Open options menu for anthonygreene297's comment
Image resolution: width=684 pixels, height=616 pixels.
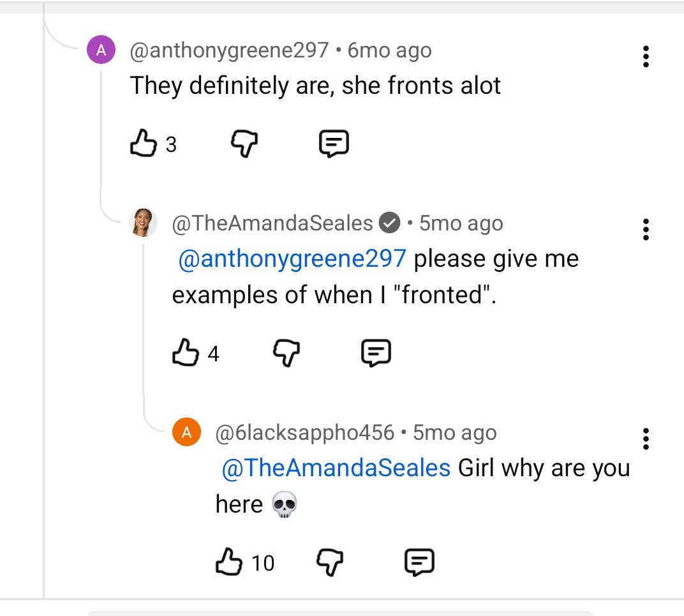[x=646, y=57]
